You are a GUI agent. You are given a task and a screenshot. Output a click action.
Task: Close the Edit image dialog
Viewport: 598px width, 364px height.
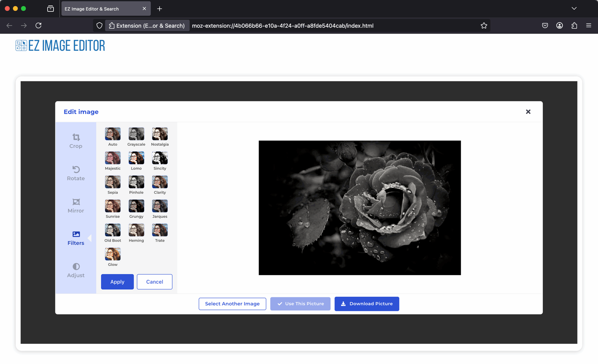(x=528, y=112)
